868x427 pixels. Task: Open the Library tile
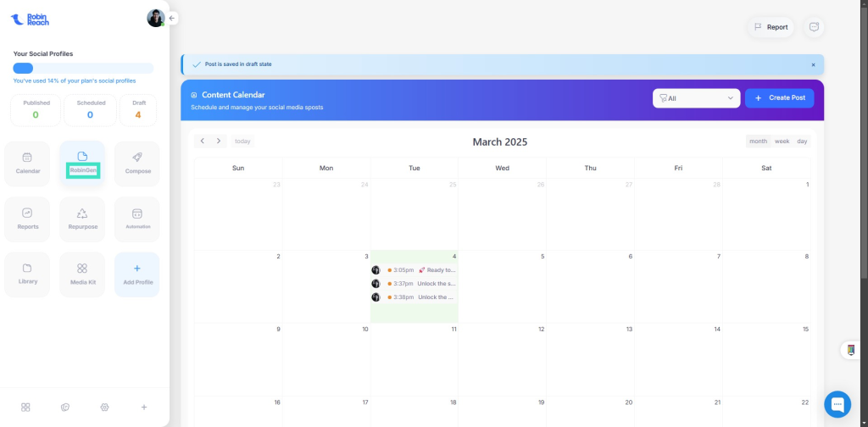pos(27,274)
